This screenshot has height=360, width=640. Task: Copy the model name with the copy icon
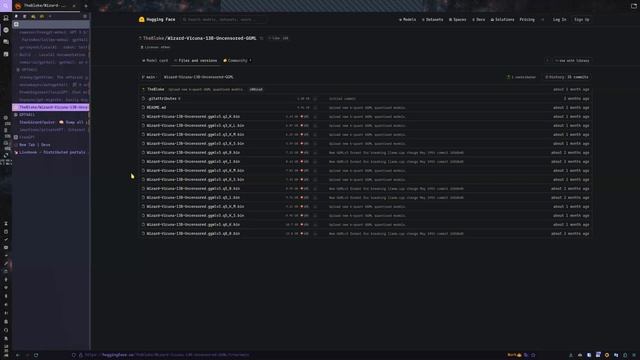pyautogui.click(x=262, y=38)
